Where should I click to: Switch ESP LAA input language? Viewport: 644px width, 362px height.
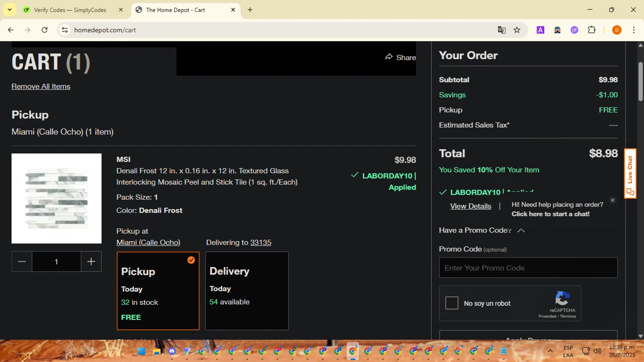click(x=568, y=351)
